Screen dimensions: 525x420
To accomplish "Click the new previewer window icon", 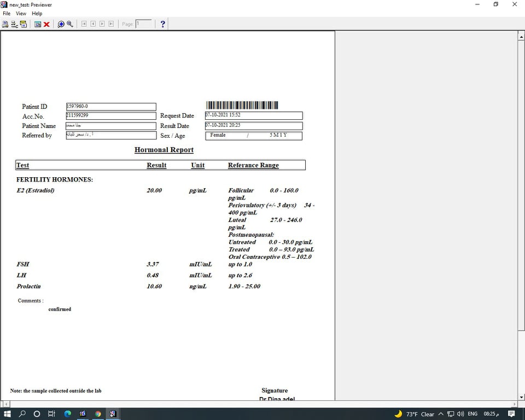I will pyautogui.click(x=38, y=24).
